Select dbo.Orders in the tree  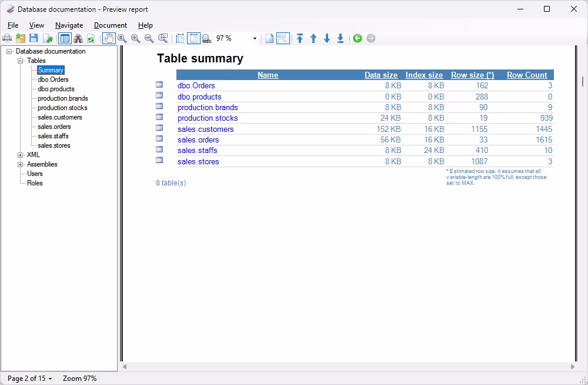[x=54, y=79]
